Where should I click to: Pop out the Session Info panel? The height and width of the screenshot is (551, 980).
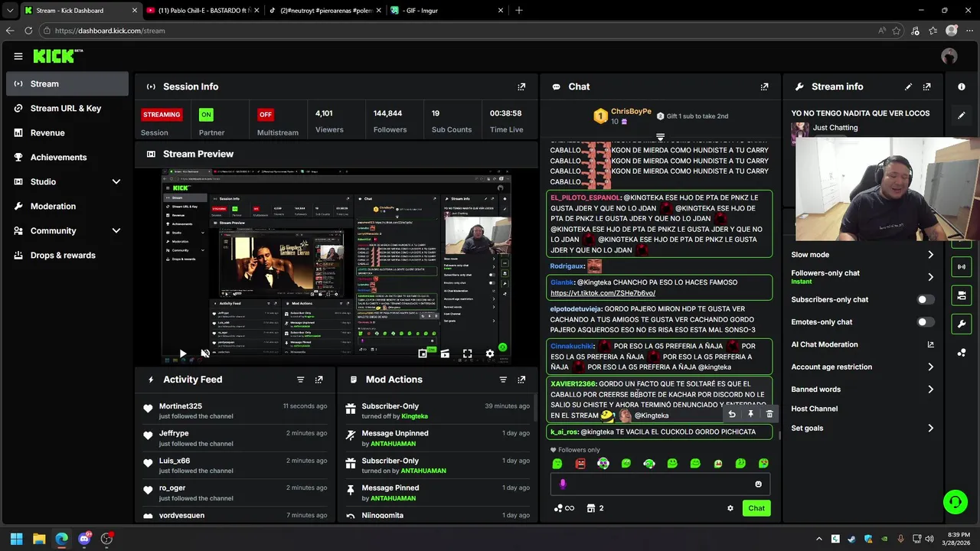(x=521, y=86)
